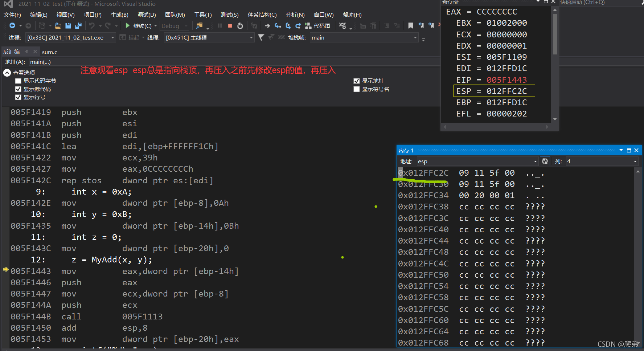Image resolution: width=644 pixels, height=351 pixels.
Task: Open the Build (生成) menu
Action: [119, 15]
